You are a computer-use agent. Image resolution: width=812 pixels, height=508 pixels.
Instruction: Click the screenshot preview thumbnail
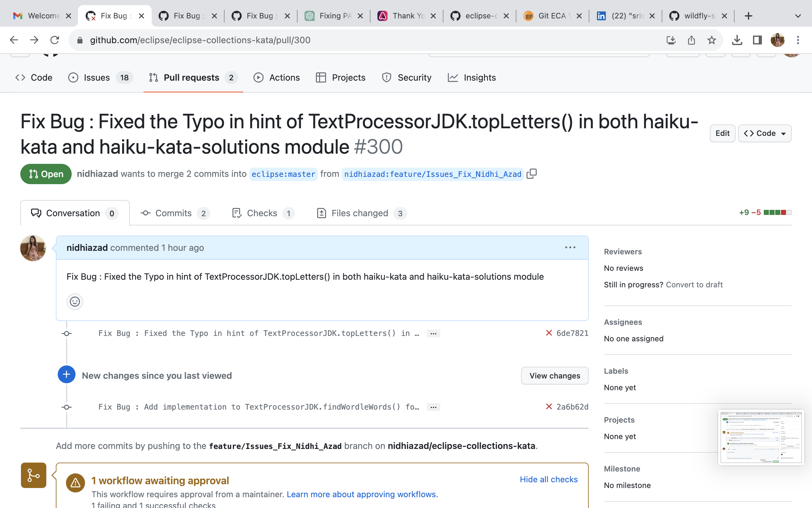click(x=761, y=437)
